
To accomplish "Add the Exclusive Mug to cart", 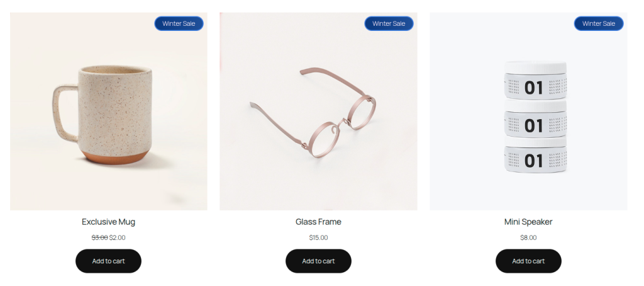I will point(108,261).
